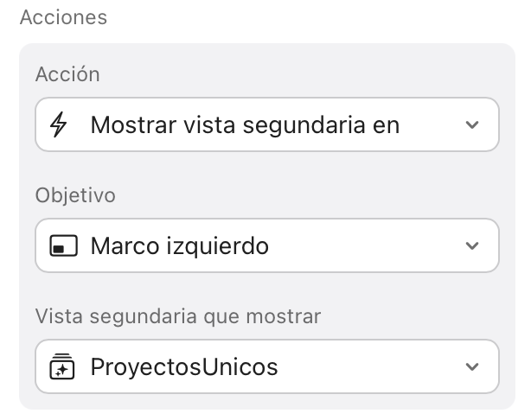Open the Acción dropdown menu
The width and height of the screenshot is (531, 420).
pyautogui.click(x=267, y=124)
